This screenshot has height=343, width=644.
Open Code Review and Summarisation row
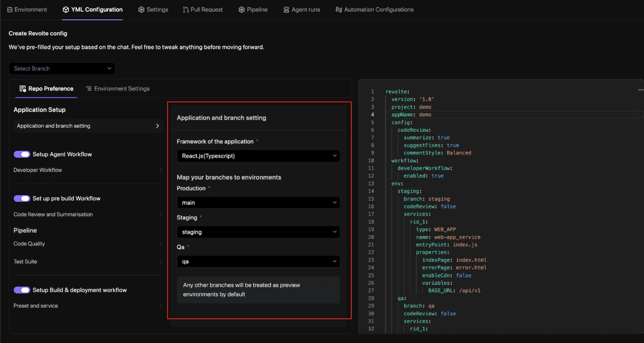point(88,214)
